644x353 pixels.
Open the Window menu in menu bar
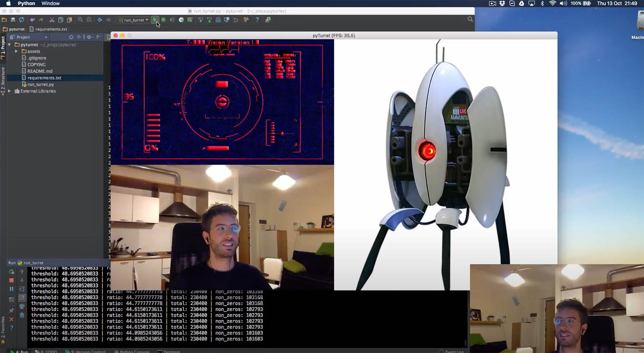point(50,3)
